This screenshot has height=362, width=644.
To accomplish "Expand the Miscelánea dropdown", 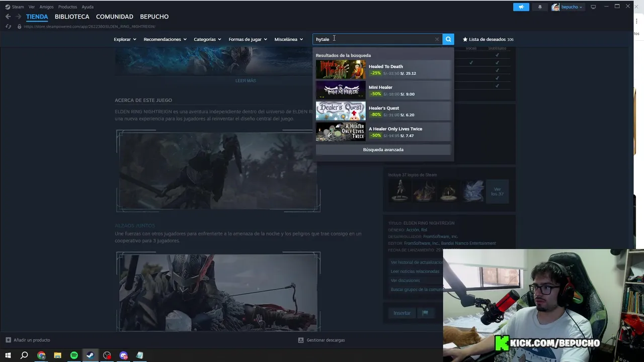I will 289,39.
